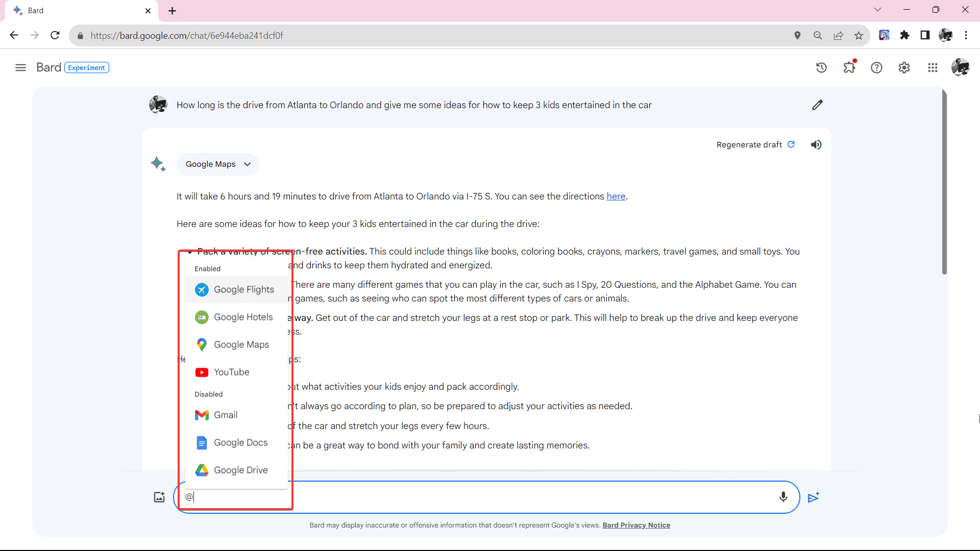Click the Bard star logo icon

coord(158,163)
